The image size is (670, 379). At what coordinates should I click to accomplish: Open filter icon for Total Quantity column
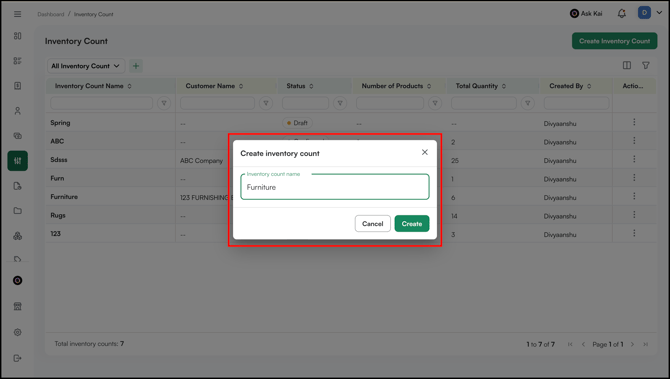pos(528,103)
